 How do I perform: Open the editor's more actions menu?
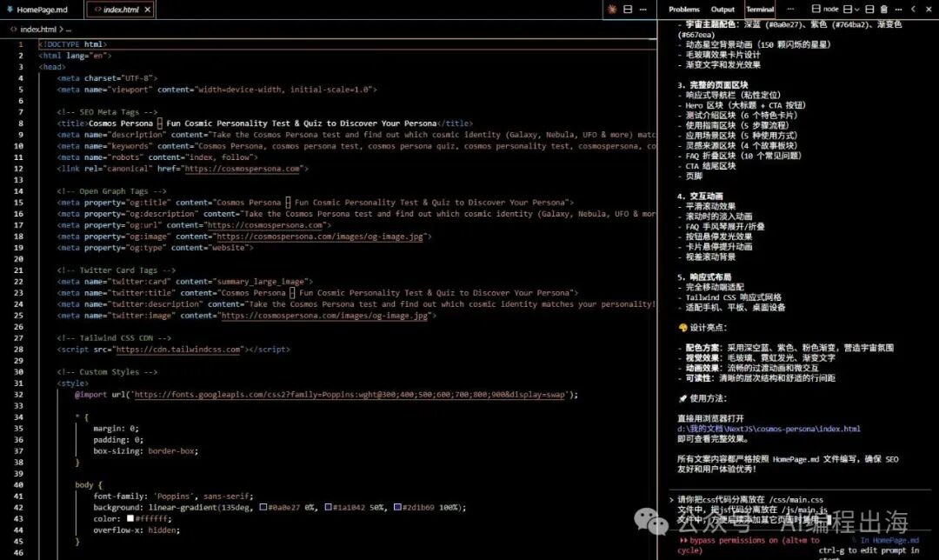(x=643, y=10)
